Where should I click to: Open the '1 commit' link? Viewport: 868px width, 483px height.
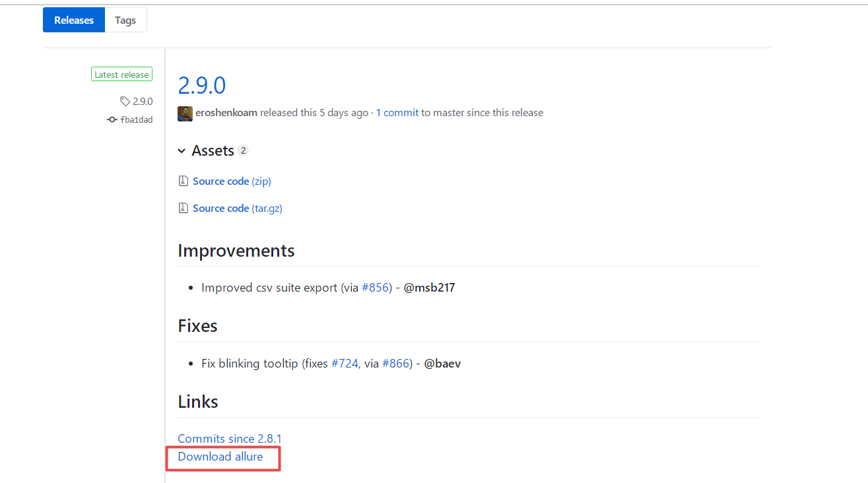point(397,113)
